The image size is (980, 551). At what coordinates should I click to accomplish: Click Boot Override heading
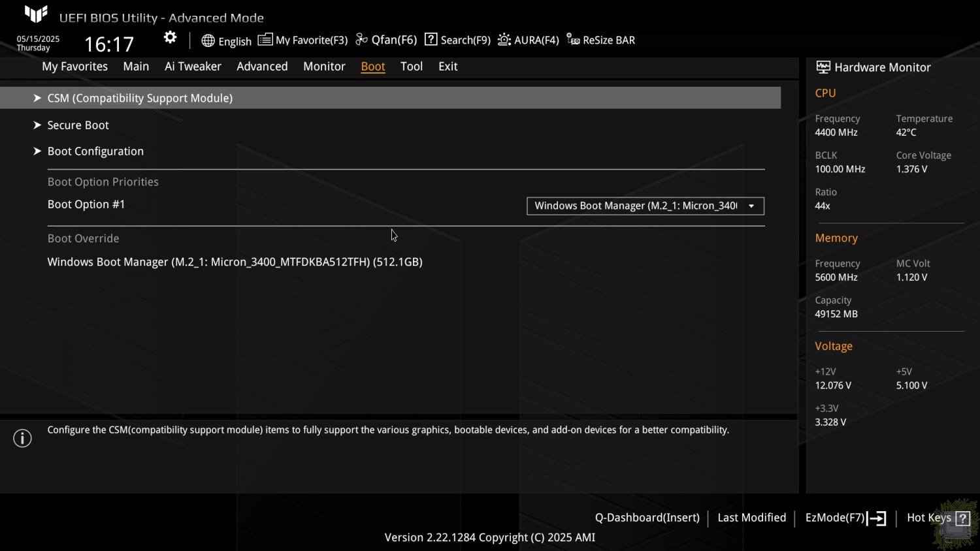83,239
